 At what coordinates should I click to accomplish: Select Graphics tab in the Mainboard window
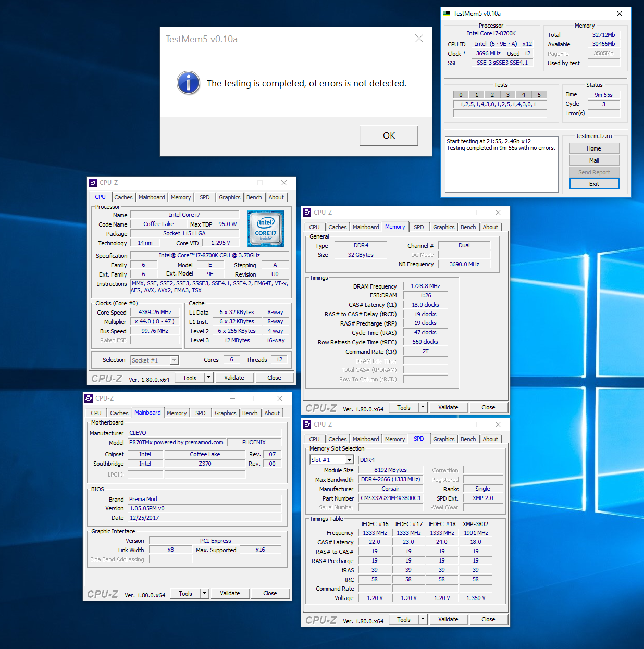(x=225, y=413)
